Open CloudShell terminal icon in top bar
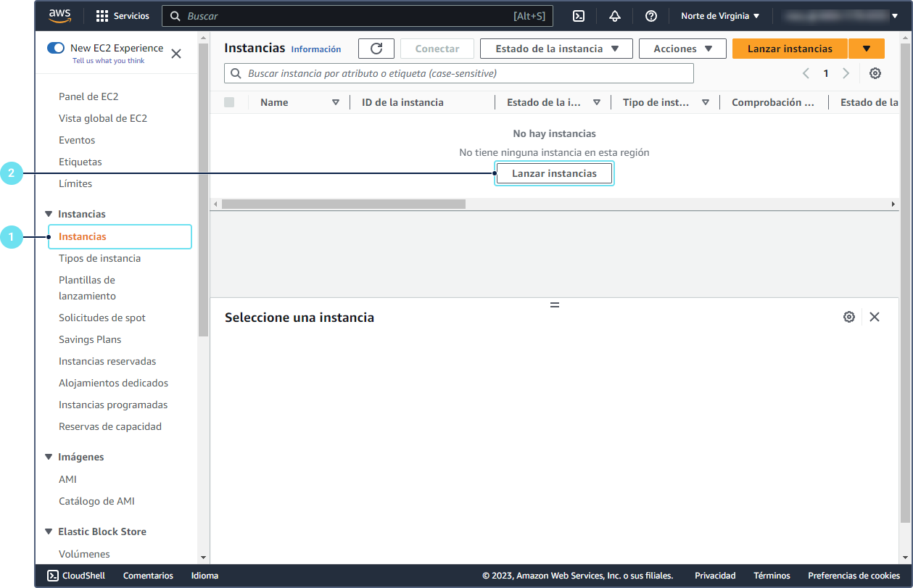Viewport: 913px width, 588px height. tap(579, 16)
